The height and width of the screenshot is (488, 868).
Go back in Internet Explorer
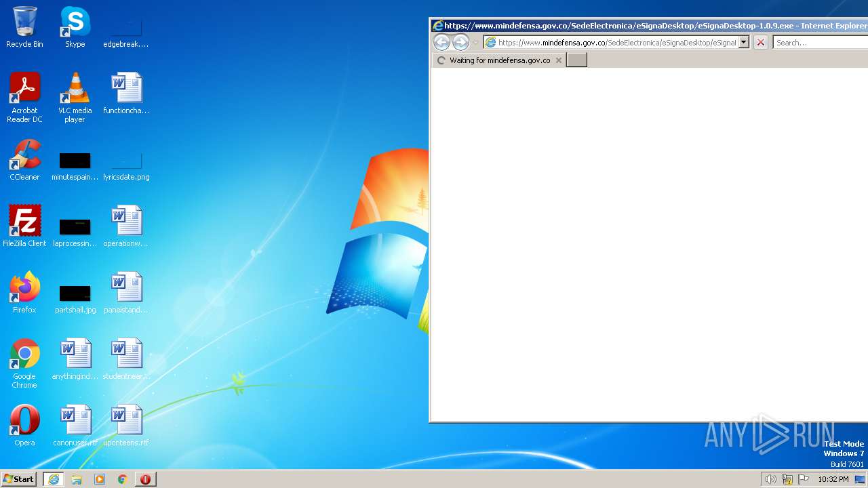441,42
